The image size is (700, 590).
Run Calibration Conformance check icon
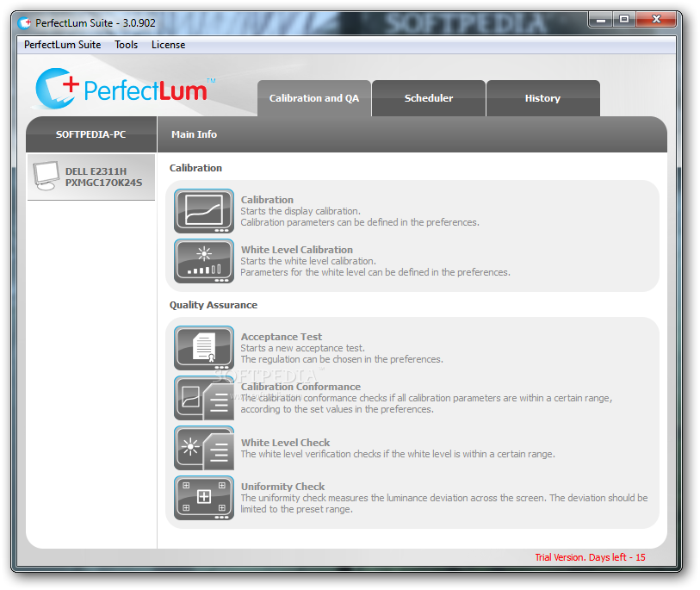pos(204,398)
